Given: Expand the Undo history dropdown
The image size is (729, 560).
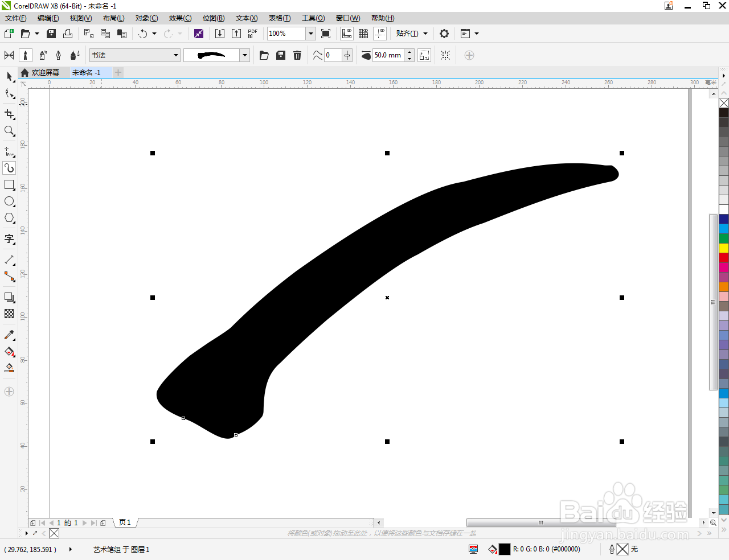Looking at the screenshot, I should tap(154, 34).
